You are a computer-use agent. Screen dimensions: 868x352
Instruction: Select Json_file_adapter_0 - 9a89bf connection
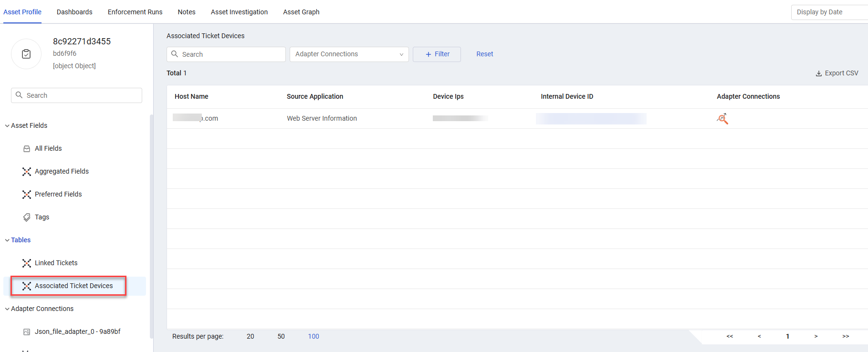tap(76, 332)
